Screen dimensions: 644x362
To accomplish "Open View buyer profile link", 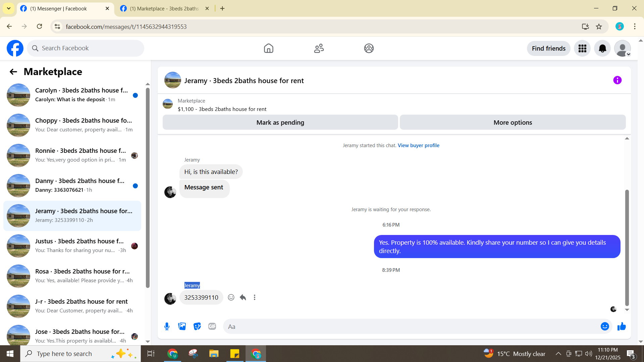I will click(x=419, y=145).
